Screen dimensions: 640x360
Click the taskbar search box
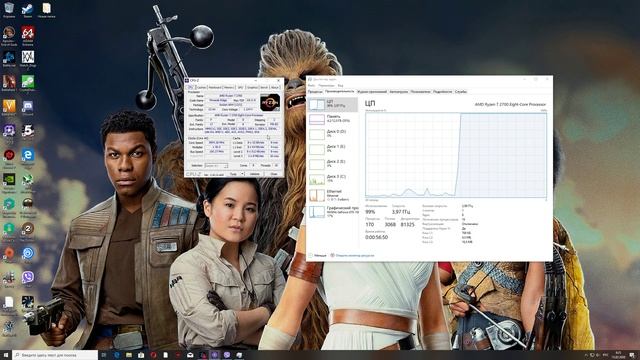(x=55, y=355)
